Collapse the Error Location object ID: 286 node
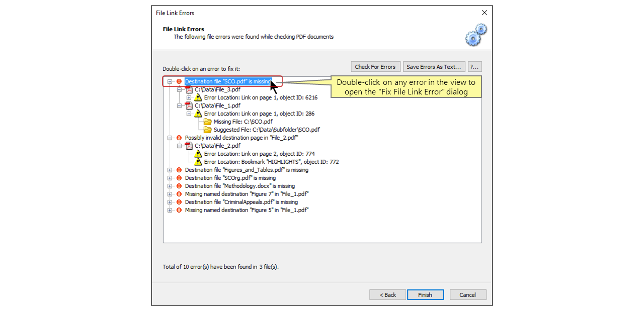 click(x=189, y=114)
